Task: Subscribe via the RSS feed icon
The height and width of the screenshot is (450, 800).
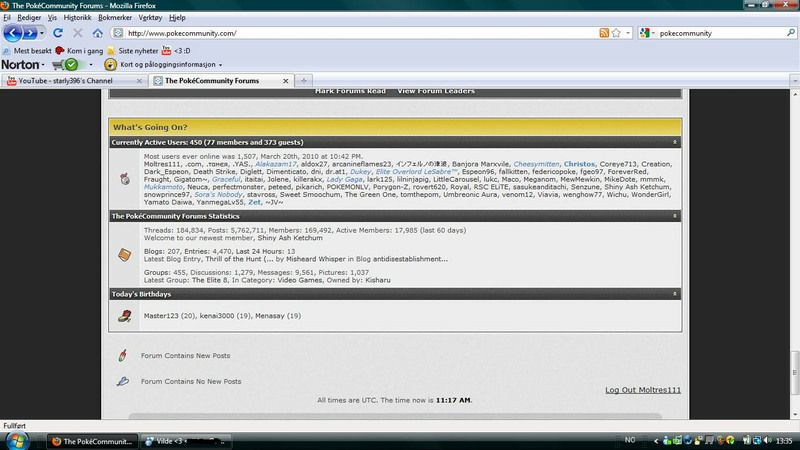Action: tap(604, 33)
